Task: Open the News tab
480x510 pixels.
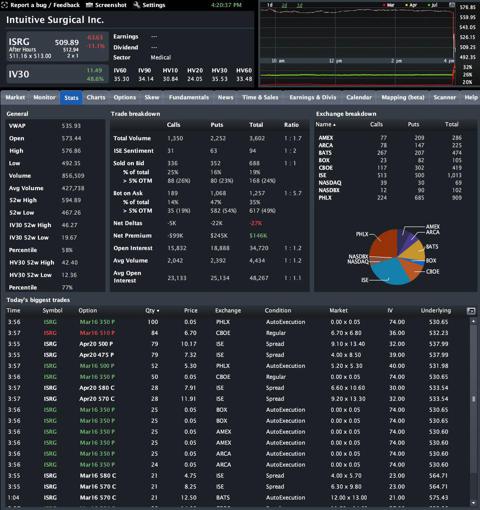Action: [226, 98]
